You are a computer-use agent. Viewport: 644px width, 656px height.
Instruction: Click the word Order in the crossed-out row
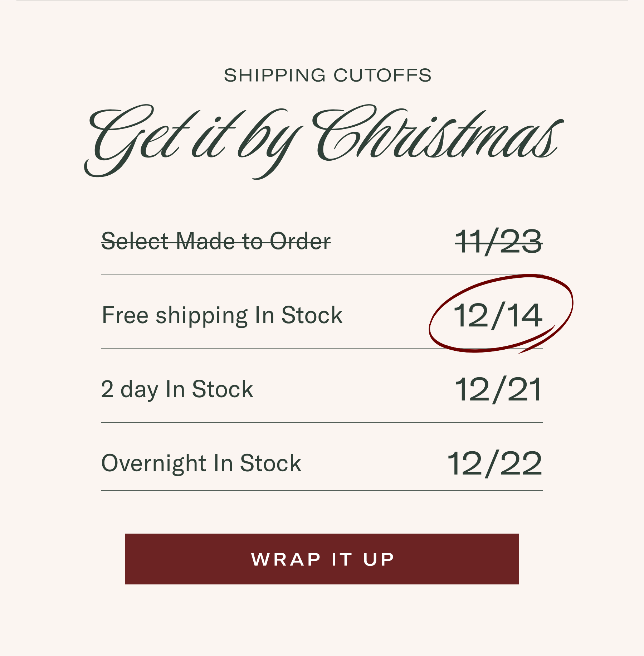300,241
